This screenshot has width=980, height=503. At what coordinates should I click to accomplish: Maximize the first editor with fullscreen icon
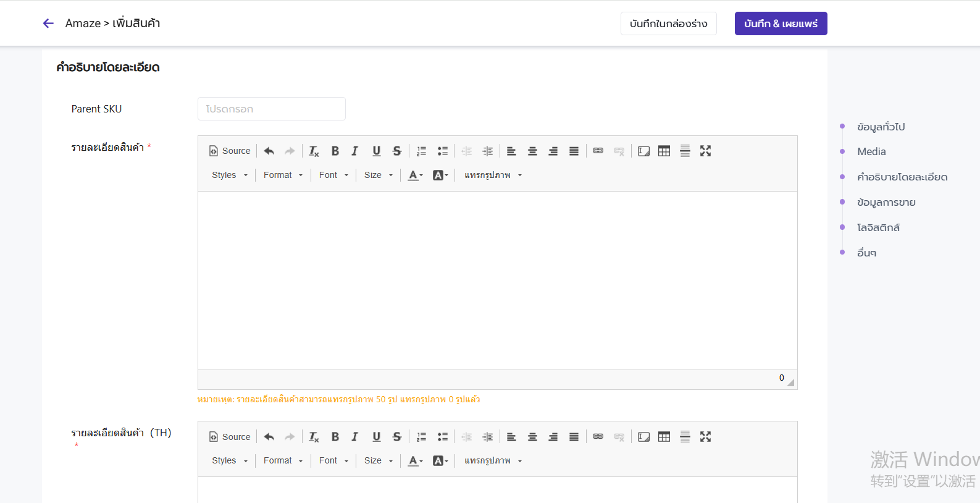point(705,151)
